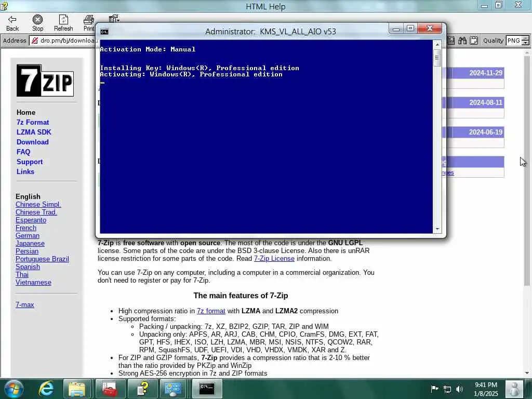Image resolution: width=532 pixels, height=399 pixels.
Task: Click the image icon left of binoculars
Action: click(451, 41)
